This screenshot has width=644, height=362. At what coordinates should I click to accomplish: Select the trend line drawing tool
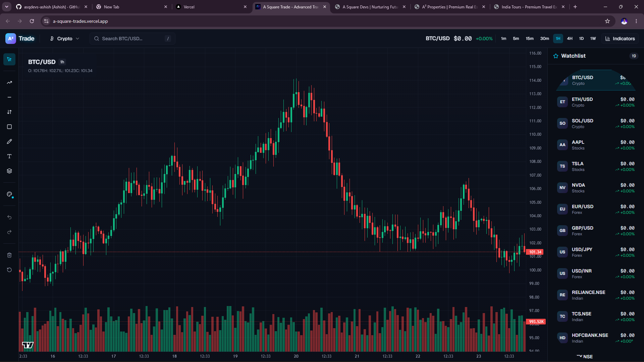9,82
